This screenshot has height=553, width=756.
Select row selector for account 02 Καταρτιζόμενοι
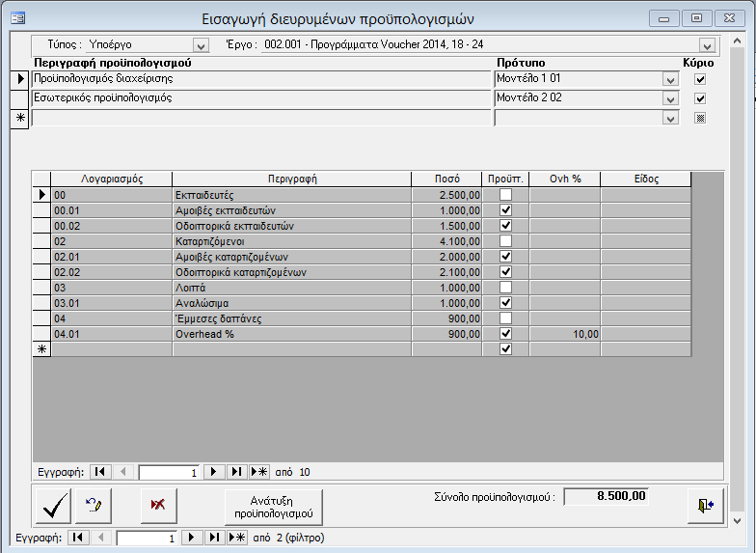pyautogui.click(x=41, y=241)
